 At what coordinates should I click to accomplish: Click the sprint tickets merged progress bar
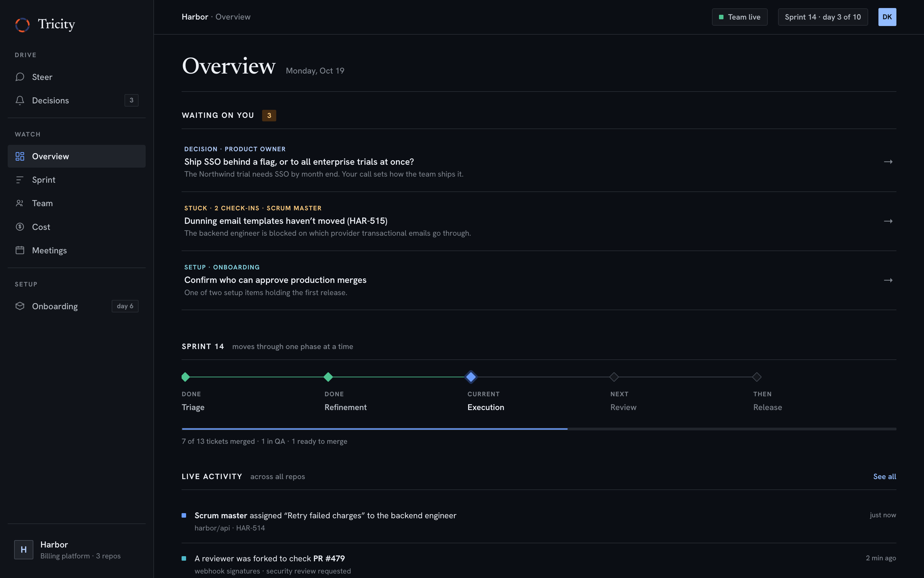539,429
